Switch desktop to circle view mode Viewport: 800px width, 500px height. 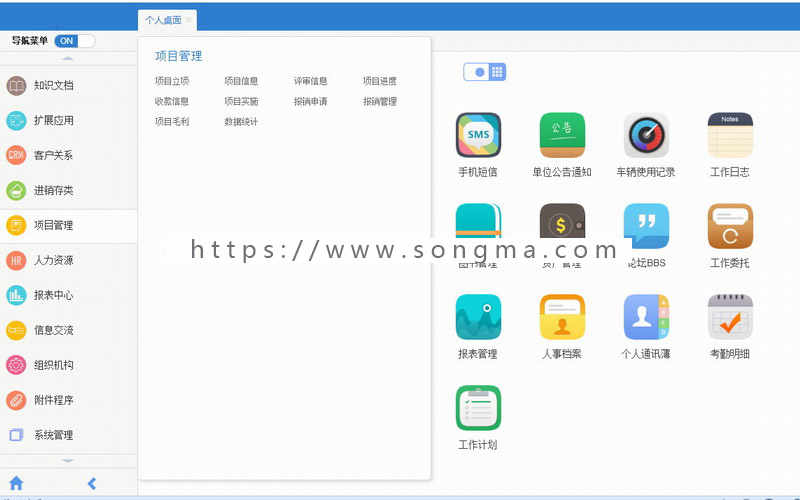[479, 72]
